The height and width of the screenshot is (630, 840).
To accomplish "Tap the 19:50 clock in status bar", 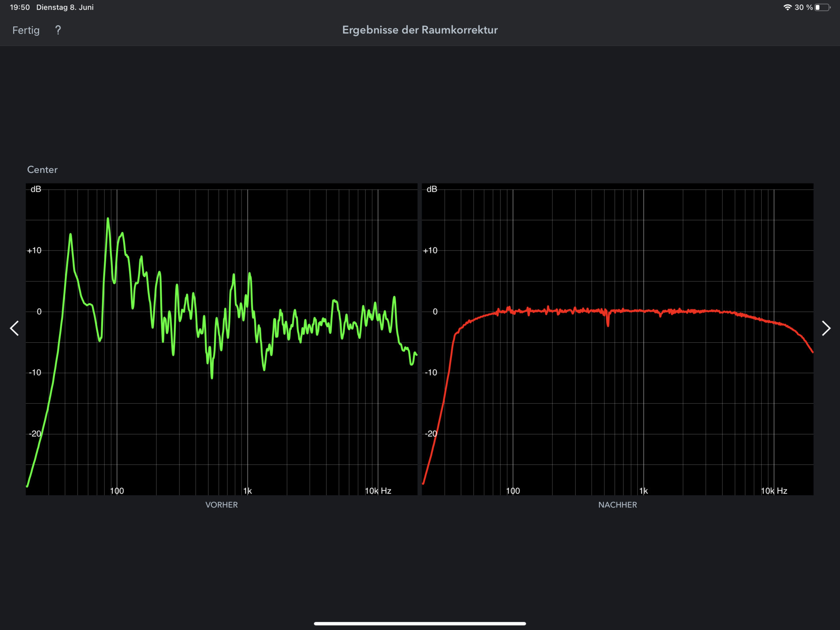I will (x=20, y=7).
